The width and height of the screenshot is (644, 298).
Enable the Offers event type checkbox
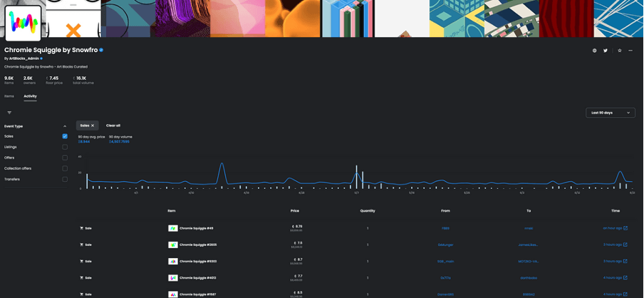(x=65, y=158)
